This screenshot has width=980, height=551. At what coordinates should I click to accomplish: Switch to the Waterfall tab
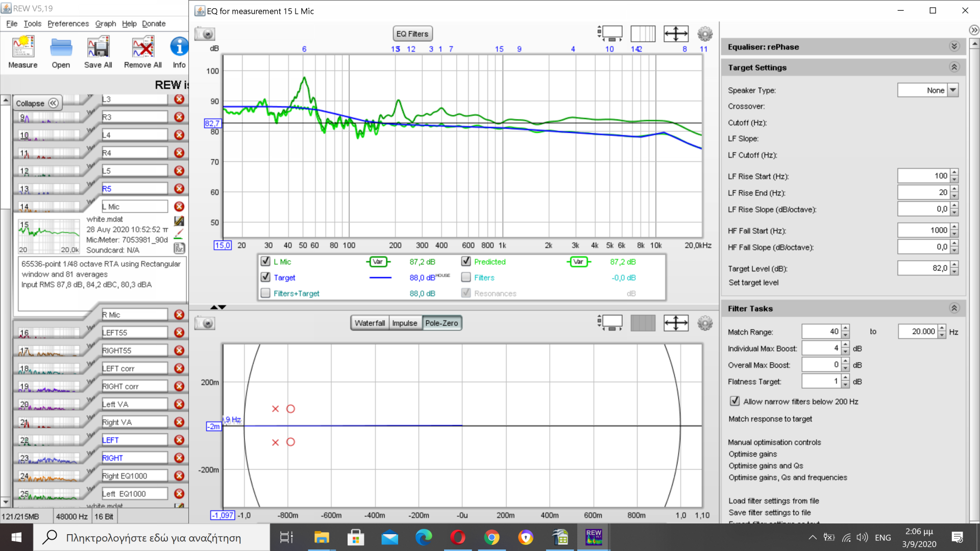(370, 323)
